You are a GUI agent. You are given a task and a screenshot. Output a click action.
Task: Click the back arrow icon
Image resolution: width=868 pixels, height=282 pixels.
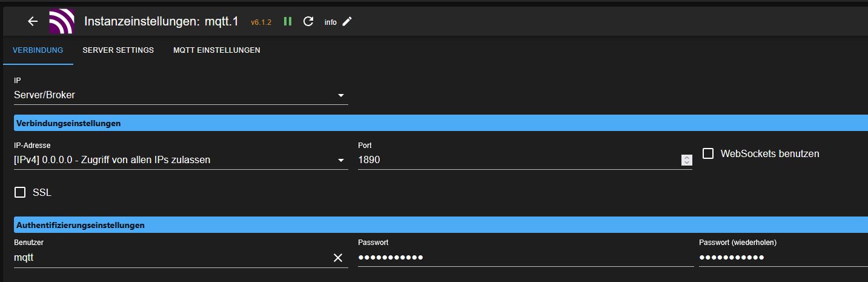pyautogui.click(x=33, y=21)
